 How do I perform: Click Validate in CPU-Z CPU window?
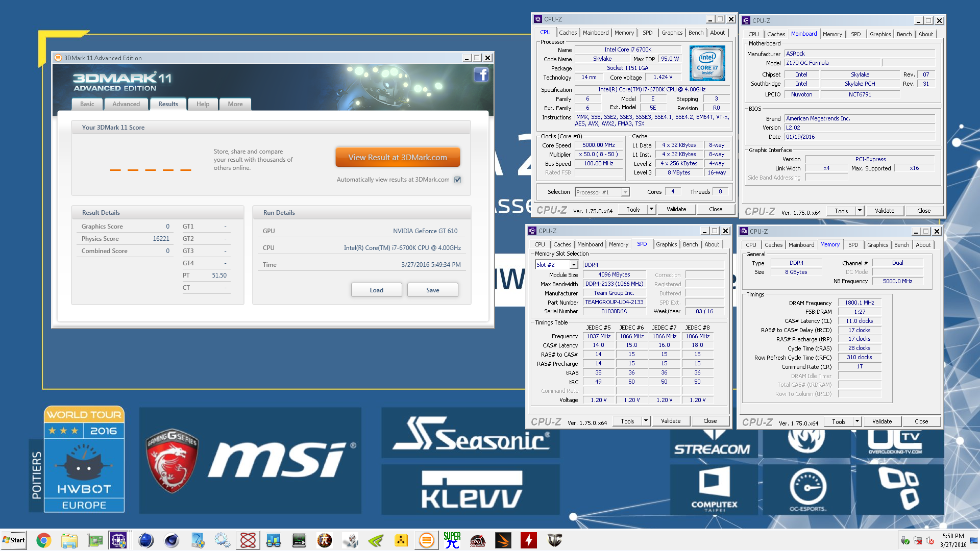(676, 209)
